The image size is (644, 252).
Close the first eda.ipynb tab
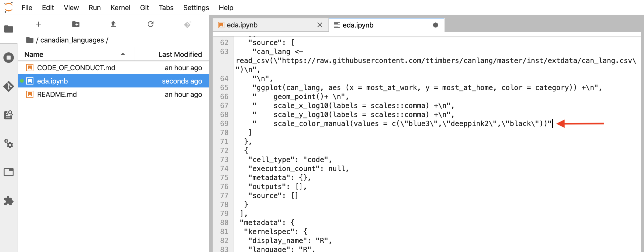click(320, 25)
